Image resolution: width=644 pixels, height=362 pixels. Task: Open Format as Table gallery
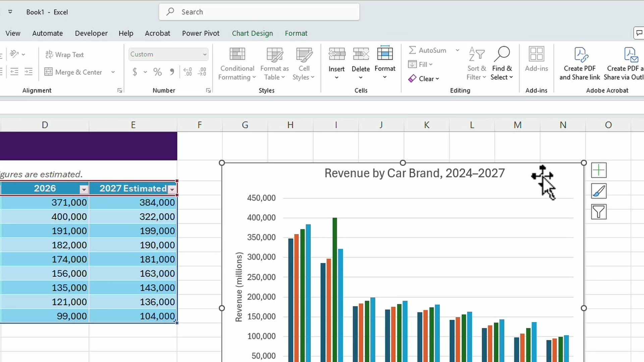point(274,64)
